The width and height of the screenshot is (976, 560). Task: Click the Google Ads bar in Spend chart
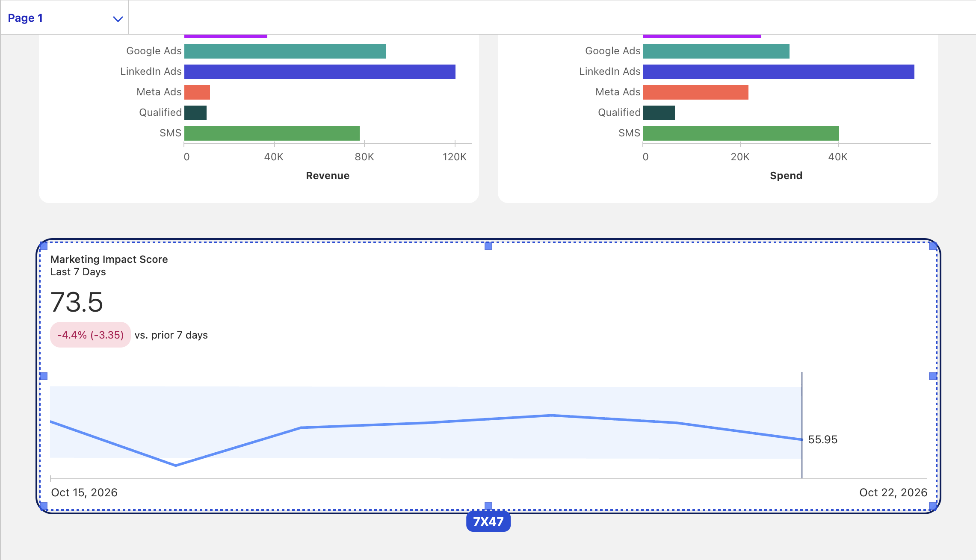point(716,51)
